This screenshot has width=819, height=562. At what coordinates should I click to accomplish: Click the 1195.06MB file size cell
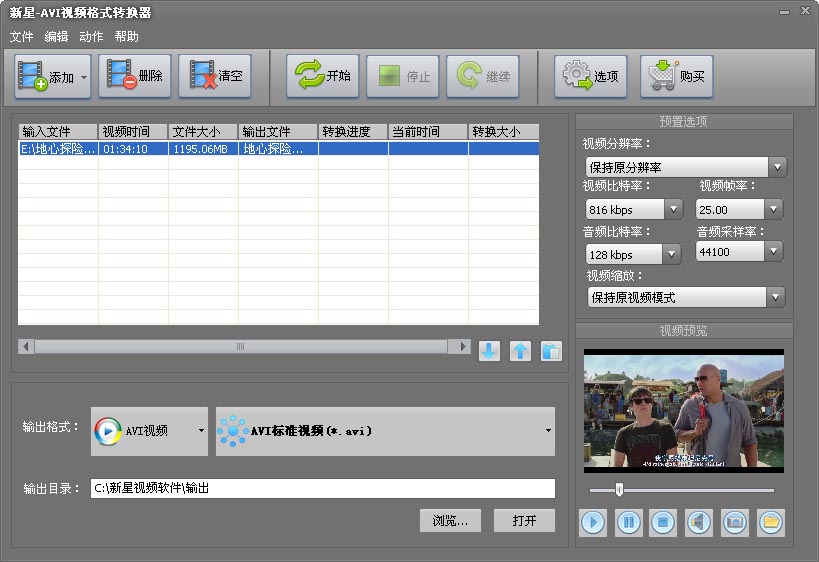[203, 149]
